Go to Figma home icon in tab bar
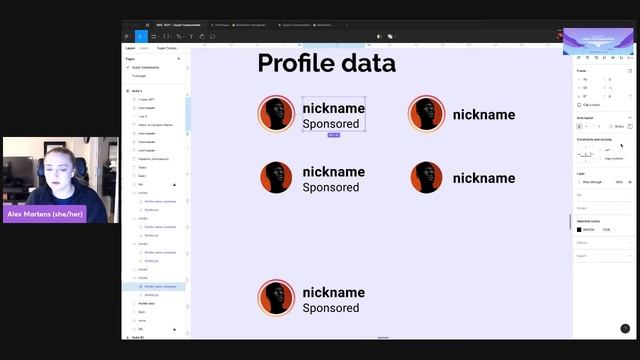The width and height of the screenshot is (640, 360). point(147,25)
